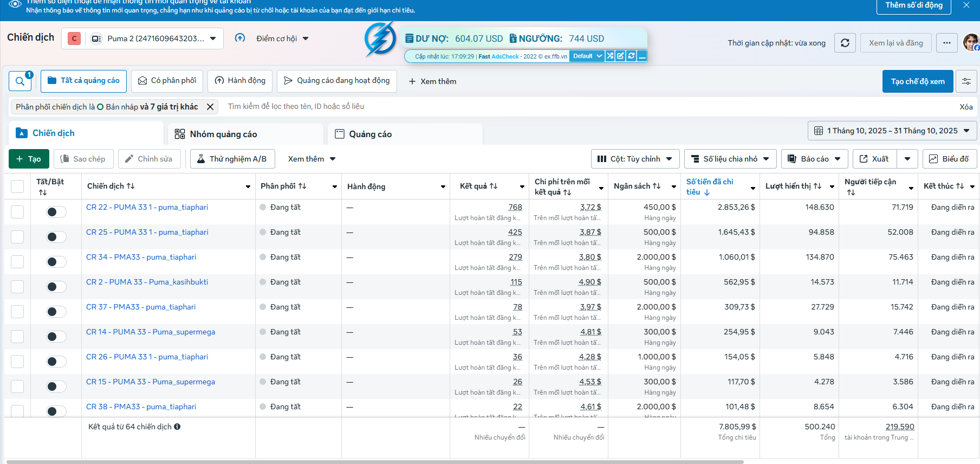Image resolution: width=980 pixels, height=464 pixels.
Task: Tick the checkbox for CR 22 campaign
Action: [17, 211]
